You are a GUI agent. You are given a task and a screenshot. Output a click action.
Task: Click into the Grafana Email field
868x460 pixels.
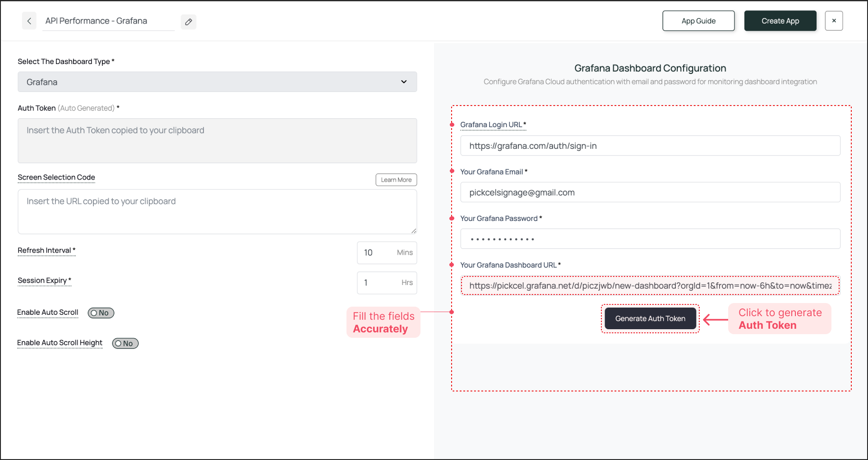[x=650, y=193]
